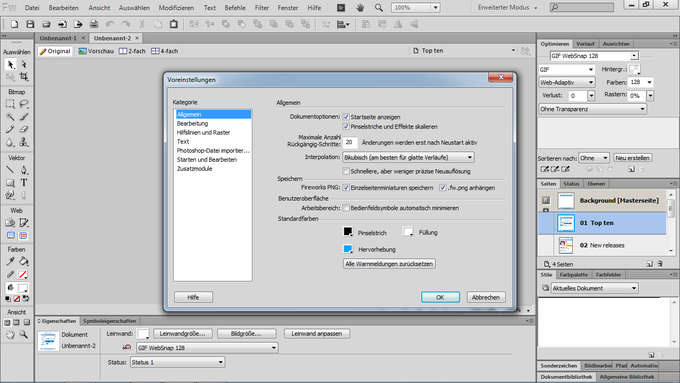Switch to the Ebenen panel tab
This screenshot has width=680, height=383.
(x=596, y=184)
